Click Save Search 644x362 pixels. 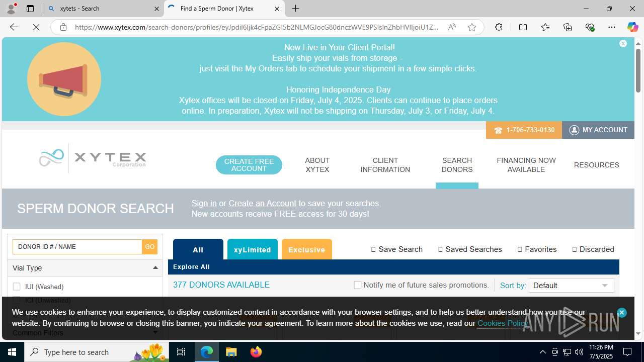(x=397, y=249)
